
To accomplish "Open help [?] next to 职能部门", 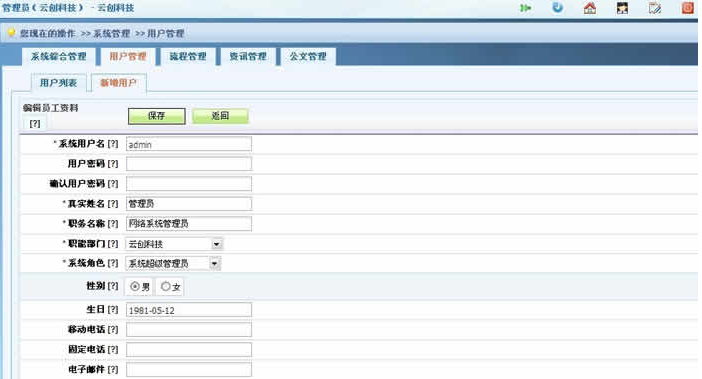I will [113, 243].
